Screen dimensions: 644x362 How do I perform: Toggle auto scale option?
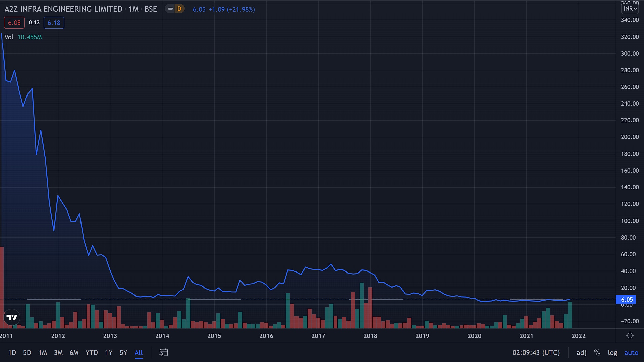click(x=631, y=352)
